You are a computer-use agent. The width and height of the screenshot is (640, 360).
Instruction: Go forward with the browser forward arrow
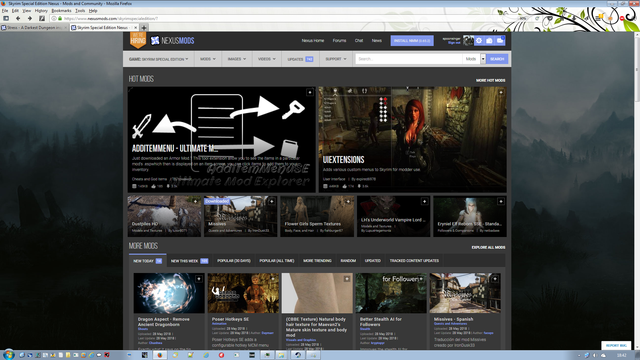(x=29, y=18)
